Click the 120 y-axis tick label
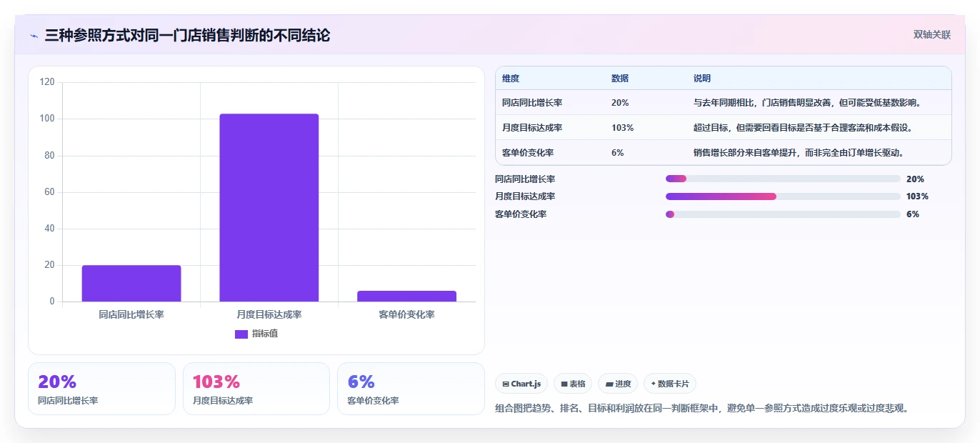Viewport: 980px width, 443px height. pos(47,82)
